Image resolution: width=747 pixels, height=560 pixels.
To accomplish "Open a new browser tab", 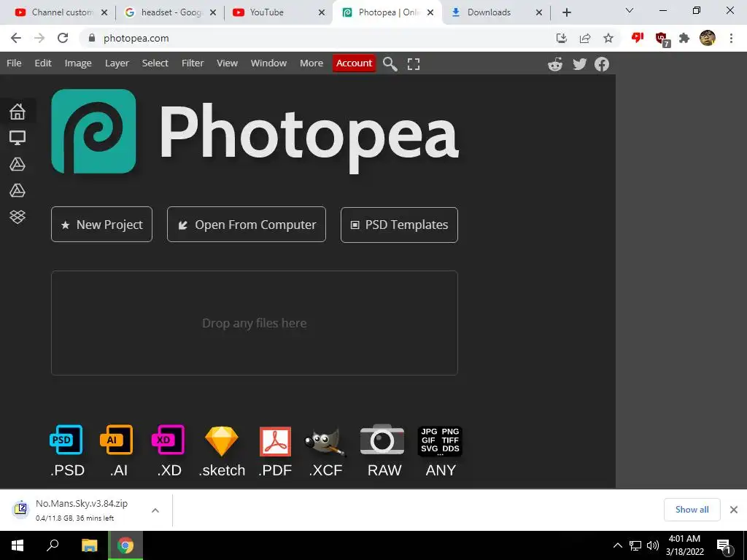I will click(566, 13).
